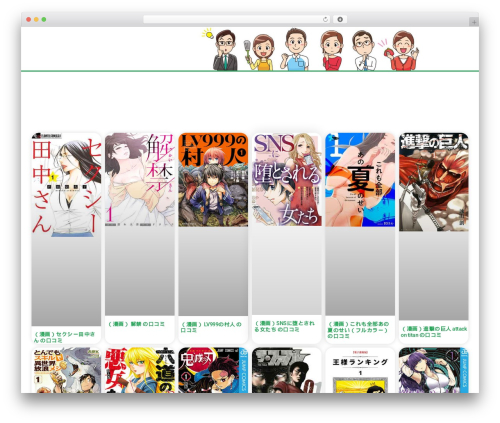Open 解禁 の口コミ review link
This screenshot has width=500, height=423.
tap(137, 324)
